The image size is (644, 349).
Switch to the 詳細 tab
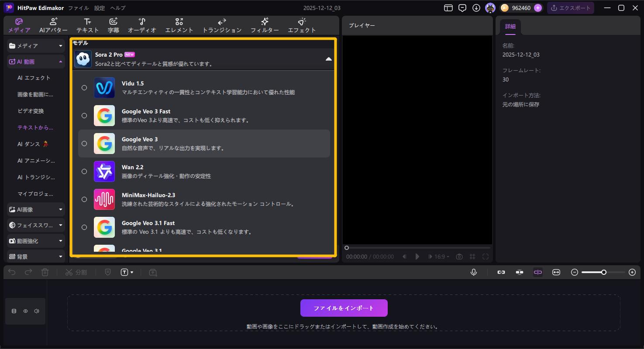point(510,26)
